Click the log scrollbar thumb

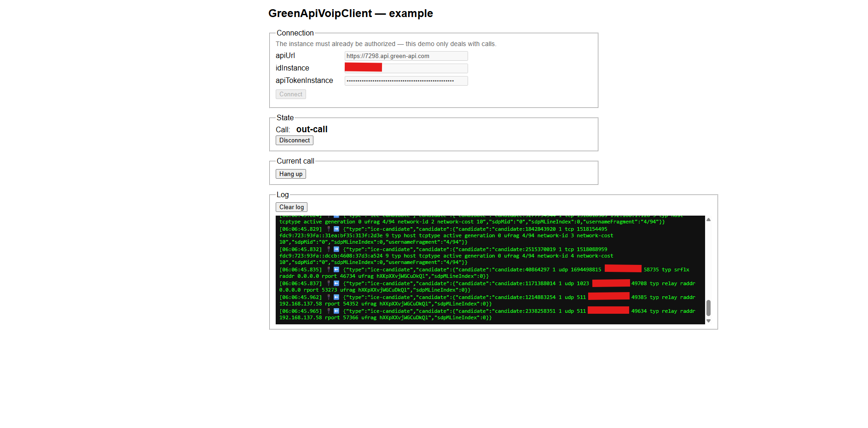(x=709, y=308)
